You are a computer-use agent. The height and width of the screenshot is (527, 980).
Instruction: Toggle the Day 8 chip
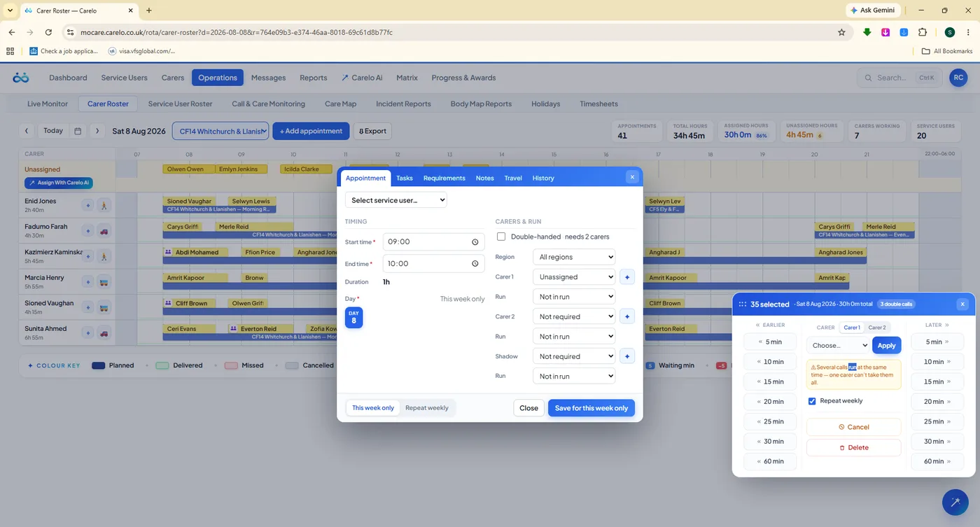[353, 317]
